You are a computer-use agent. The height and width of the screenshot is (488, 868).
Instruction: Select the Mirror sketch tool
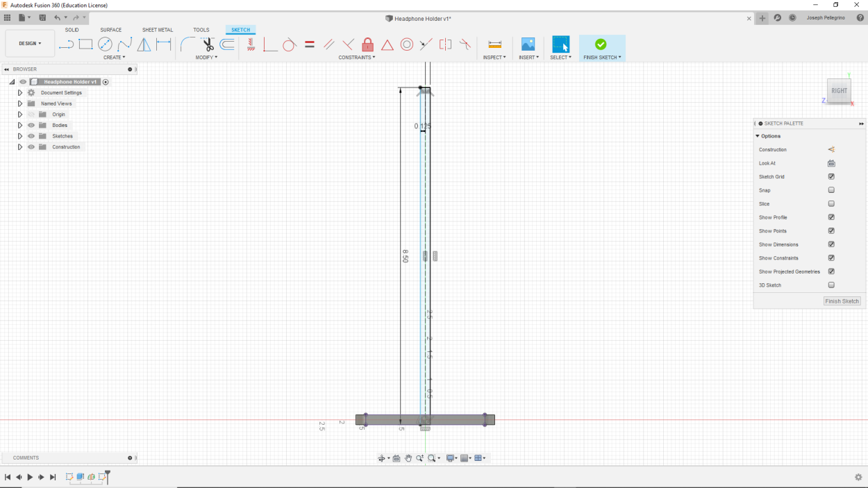[144, 44]
